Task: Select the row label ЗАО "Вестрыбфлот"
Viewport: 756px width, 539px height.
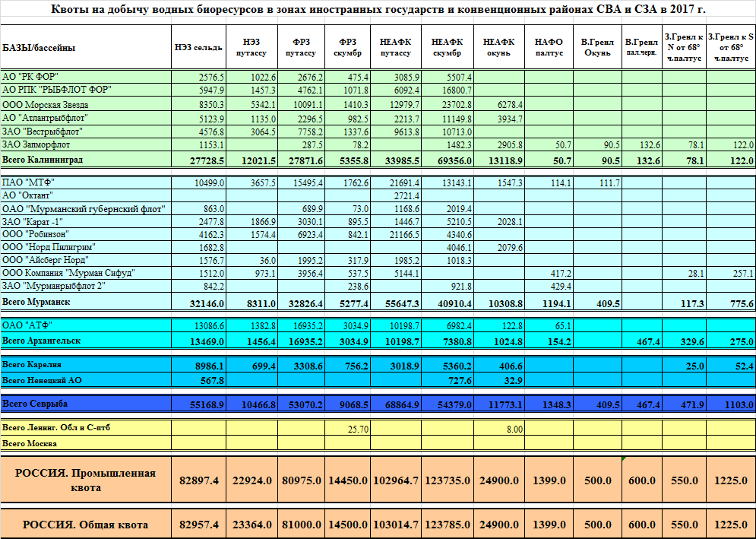Action: tap(86, 132)
